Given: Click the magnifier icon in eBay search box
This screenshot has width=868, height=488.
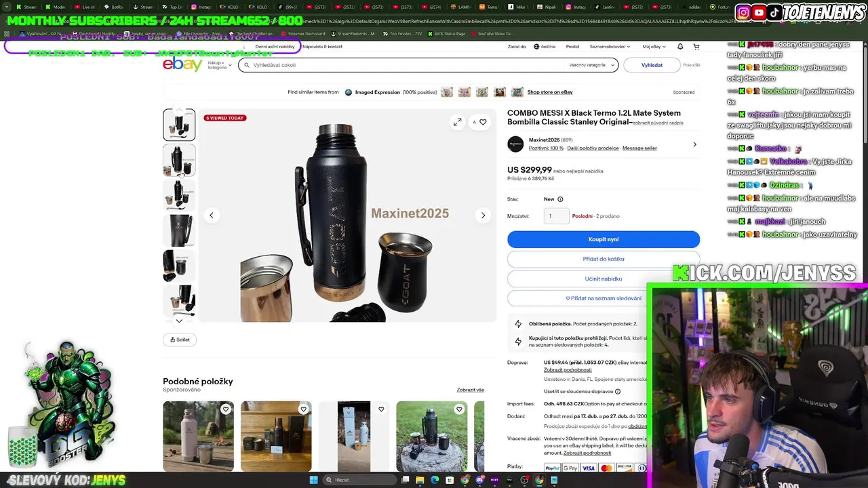Looking at the screenshot, I should tap(247, 65).
